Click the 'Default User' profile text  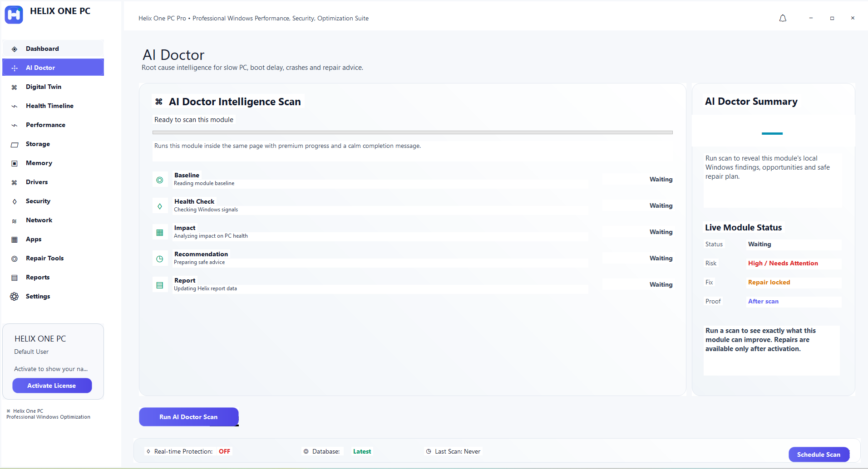click(31, 352)
